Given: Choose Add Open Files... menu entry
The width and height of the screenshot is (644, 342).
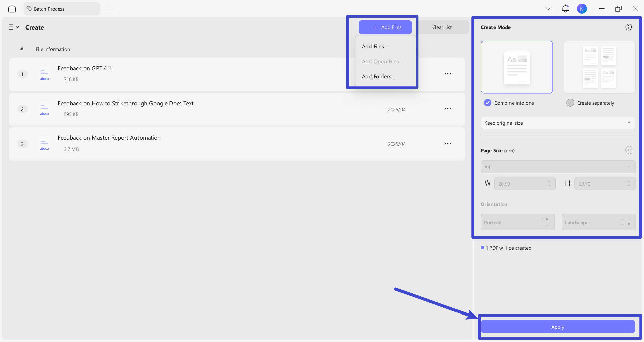Looking at the screenshot, I should (x=382, y=61).
